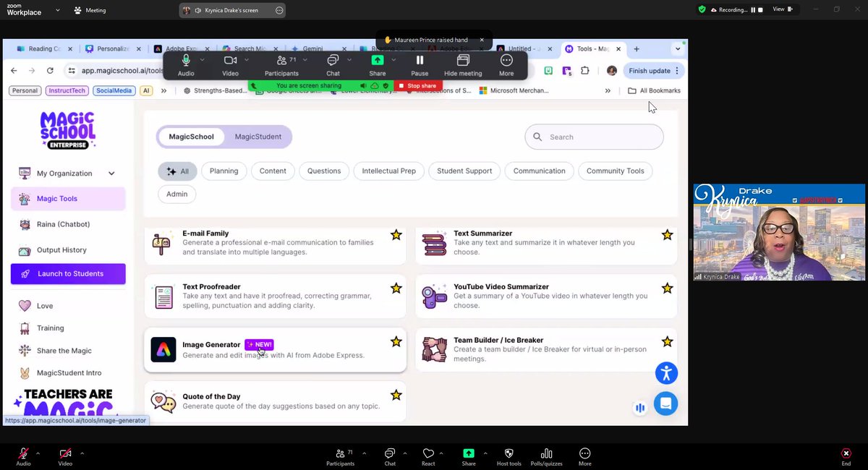Expand Participants arrow in floating toolbar
868x470 pixels.
[x=307, y=60]
